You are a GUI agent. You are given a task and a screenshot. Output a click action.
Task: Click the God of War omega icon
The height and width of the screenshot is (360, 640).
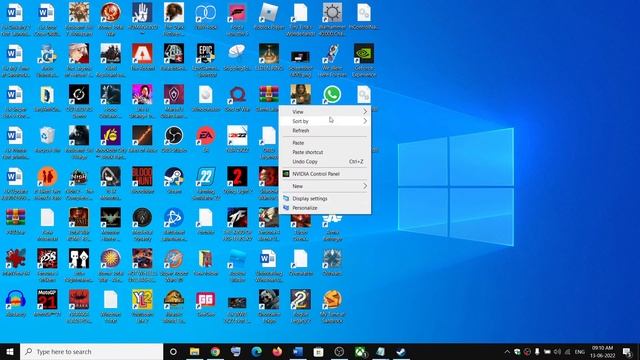[x=237, y=94]
